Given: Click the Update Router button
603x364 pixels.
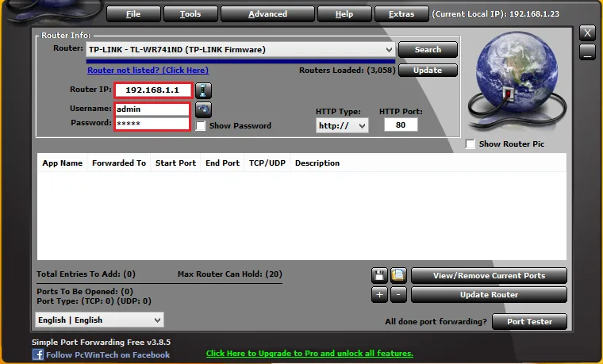Looking at the screenshot, I should coord(489,295).
